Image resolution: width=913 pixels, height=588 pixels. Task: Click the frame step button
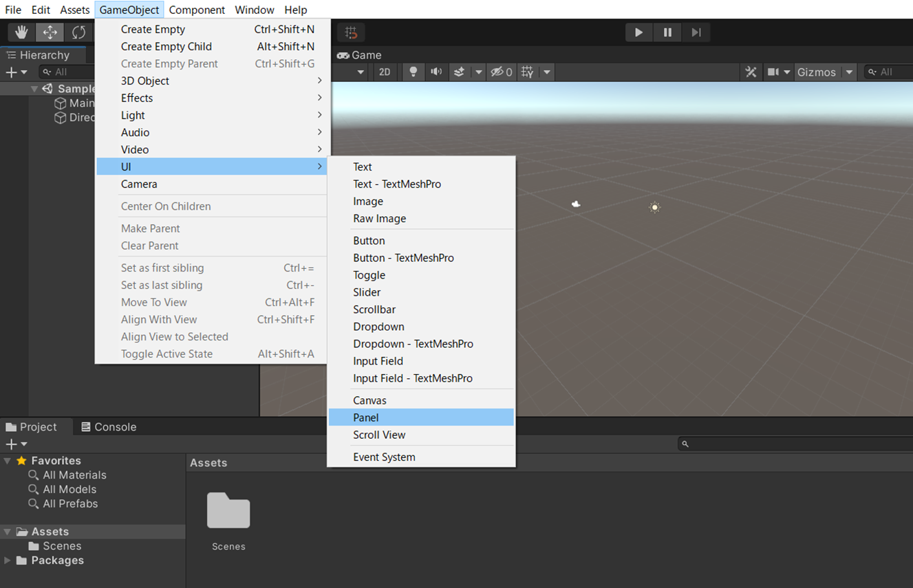696,32
